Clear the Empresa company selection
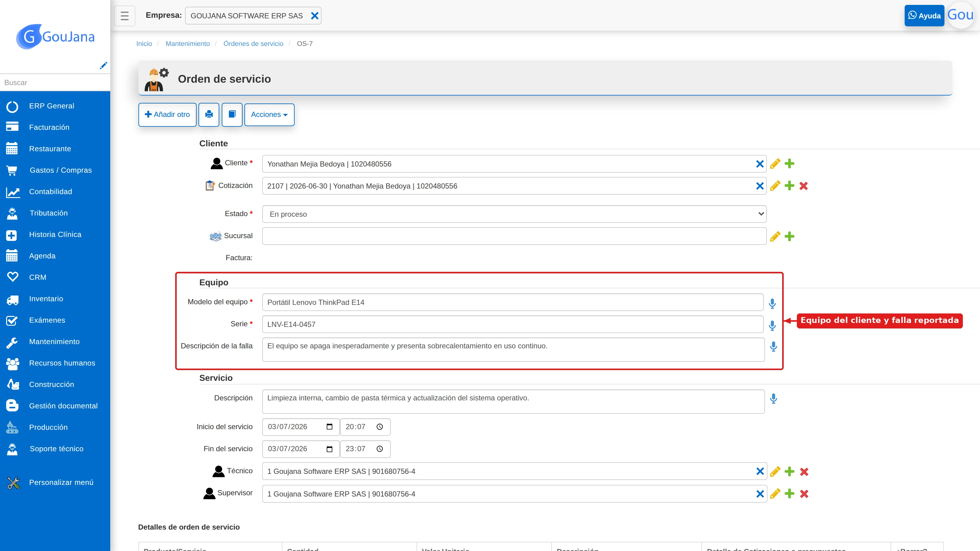980x551 pixels. [x=315, y=16]
